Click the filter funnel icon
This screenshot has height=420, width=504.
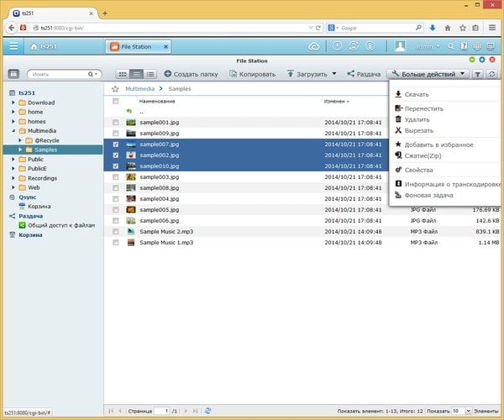click(x=478, y=74)
